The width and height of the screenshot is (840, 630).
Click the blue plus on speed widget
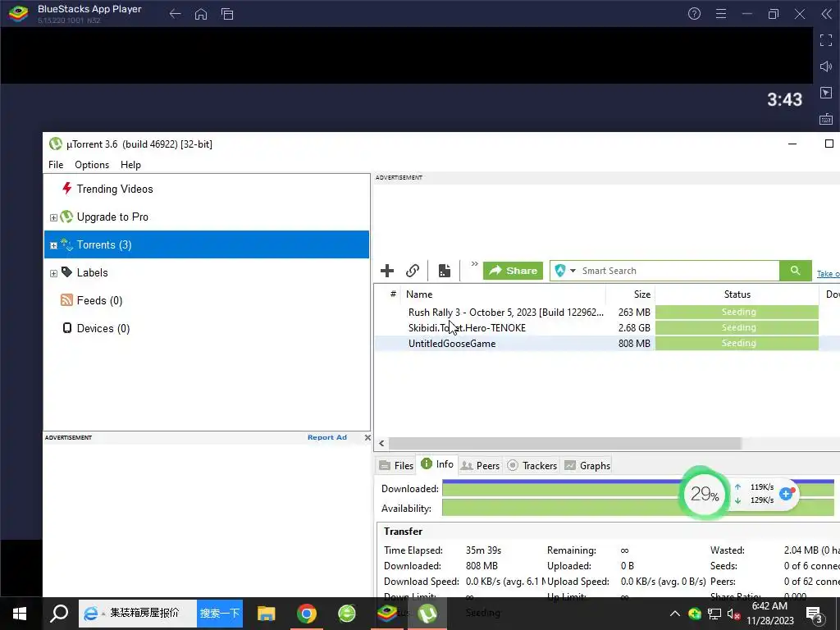[786, 493]
